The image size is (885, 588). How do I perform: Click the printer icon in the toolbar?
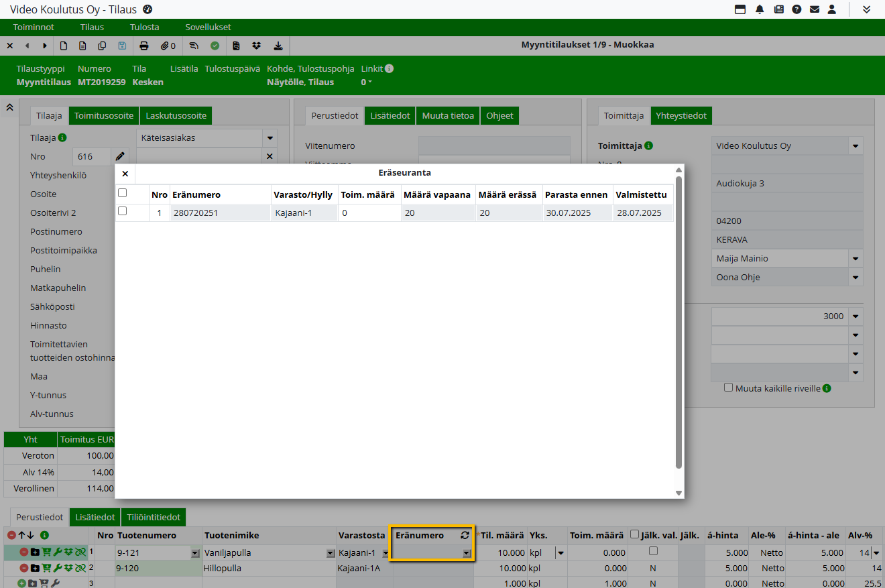pyautogui.click(x=143, y=46)
